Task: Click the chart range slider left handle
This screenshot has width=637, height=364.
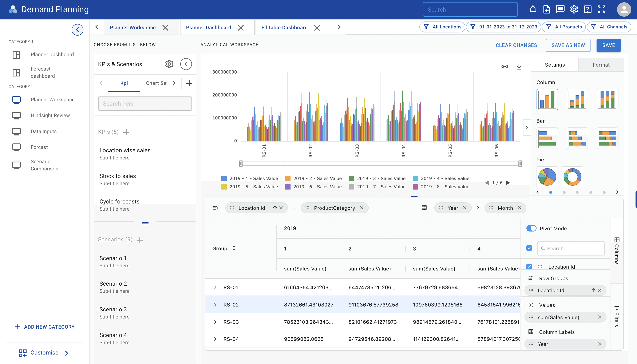Action: 241,163
